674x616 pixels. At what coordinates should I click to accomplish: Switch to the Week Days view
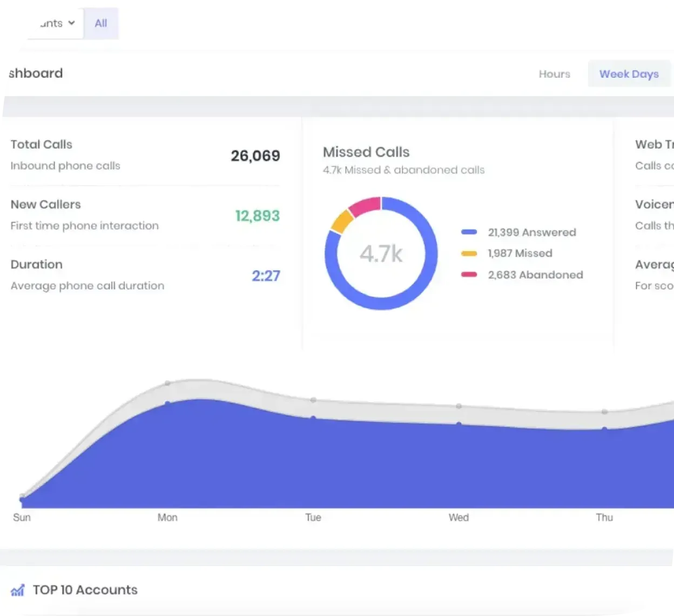click(629, 74)
